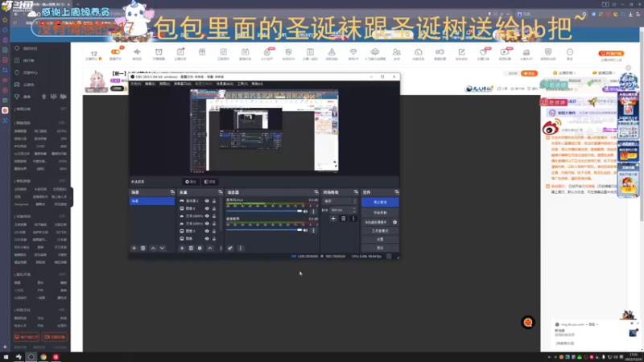Move scene up in OBS Scenes panel

coord(153,248)
